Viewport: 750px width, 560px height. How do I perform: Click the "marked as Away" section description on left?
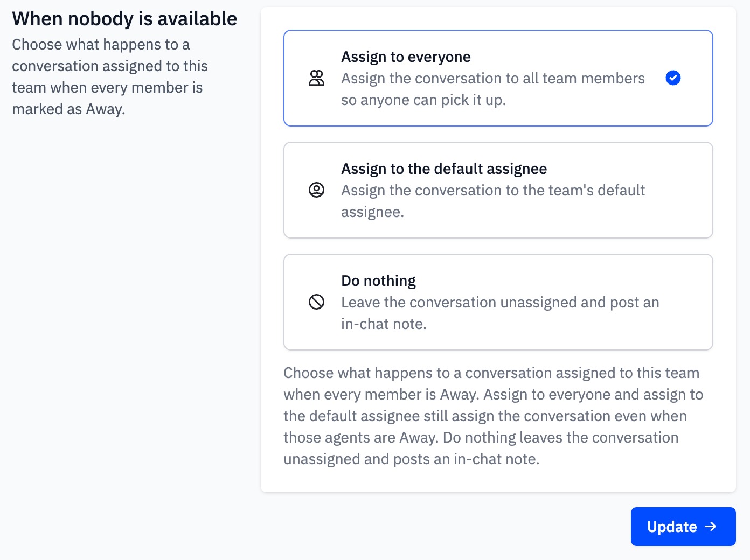pyautogui.click(x=110, y=76)
